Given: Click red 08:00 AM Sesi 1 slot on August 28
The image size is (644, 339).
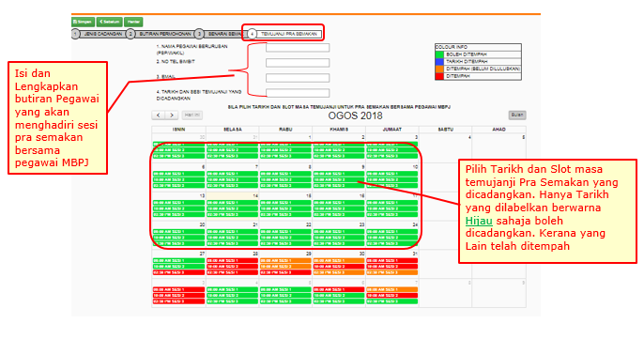Looking at the screenshot, I should (x=232, y=260).
